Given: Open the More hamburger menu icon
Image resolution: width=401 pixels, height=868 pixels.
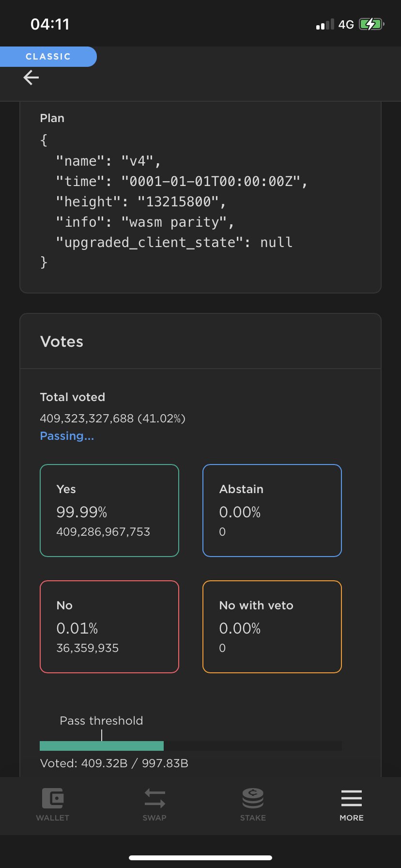Looking at the screenshot, I should pyautogui.click(x=352, y=799).
